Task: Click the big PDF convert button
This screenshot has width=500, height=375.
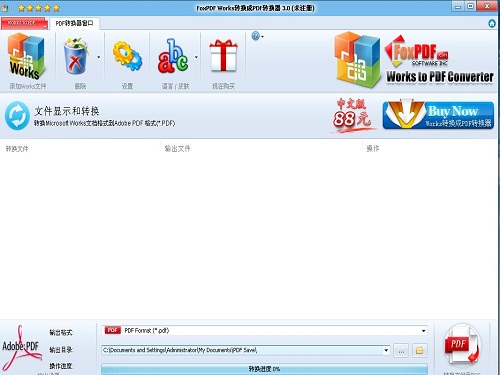Action: point(462,345)
